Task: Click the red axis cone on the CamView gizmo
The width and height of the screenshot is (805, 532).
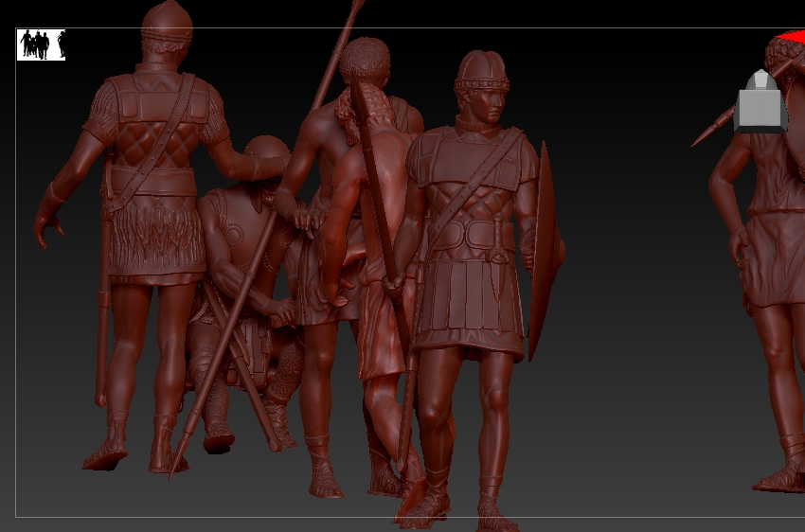Action: tap(788, 38)
